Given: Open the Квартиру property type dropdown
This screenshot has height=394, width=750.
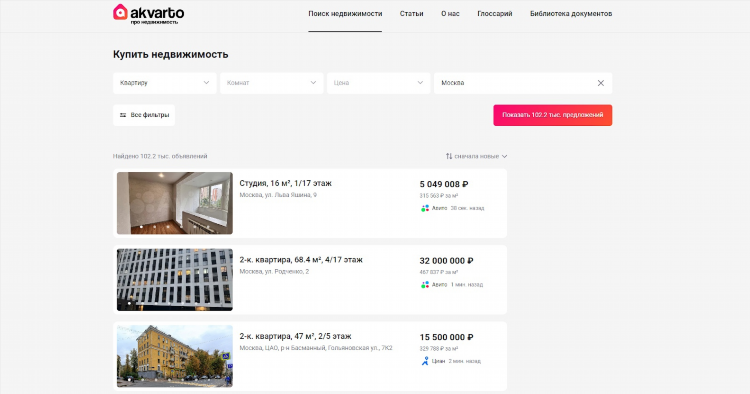Looking at the screenshot, I should click(165, 83).
